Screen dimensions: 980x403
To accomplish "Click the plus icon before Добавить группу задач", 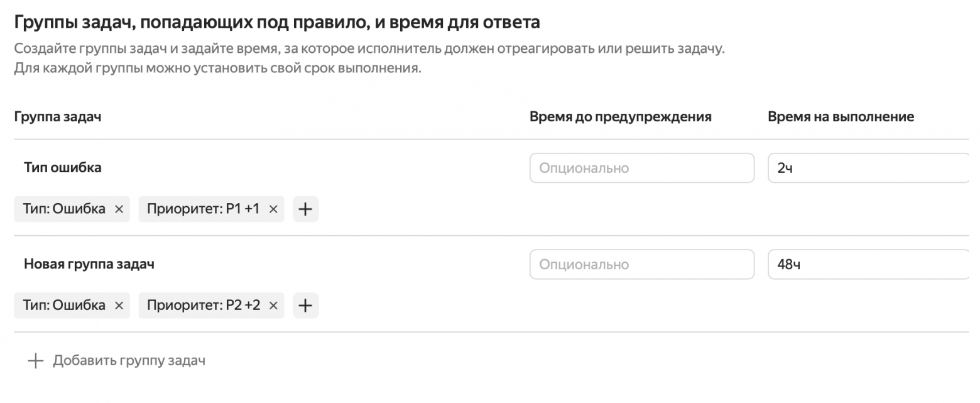I will (35, 360).
